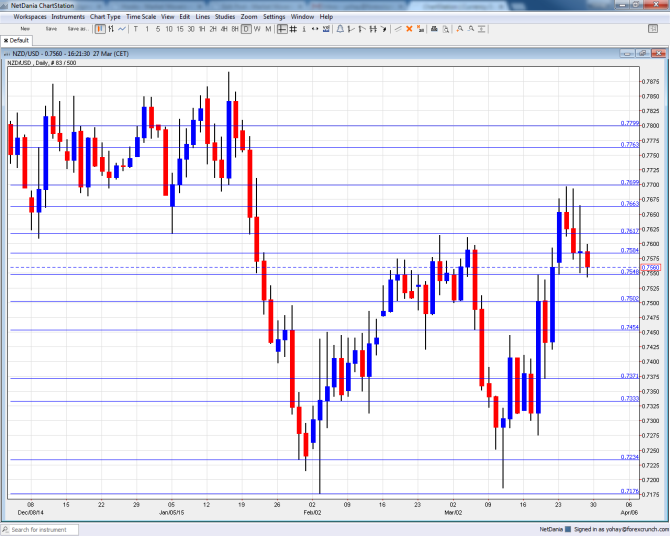Click the Save as button
This screenshot has height=536, width=670.
point(78,29)
